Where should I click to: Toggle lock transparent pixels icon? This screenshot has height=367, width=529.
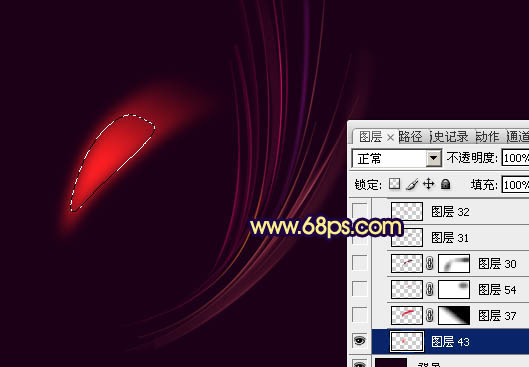(394, 184)
